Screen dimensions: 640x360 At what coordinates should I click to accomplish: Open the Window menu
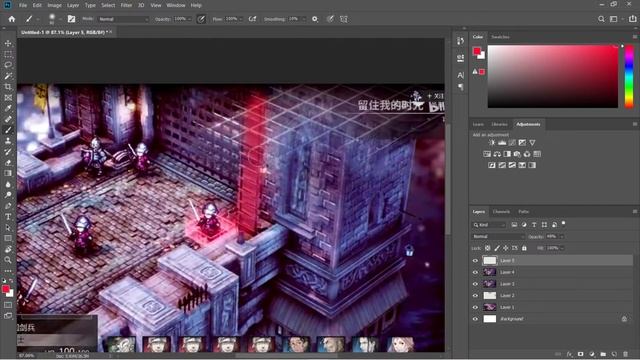point(176,5)
